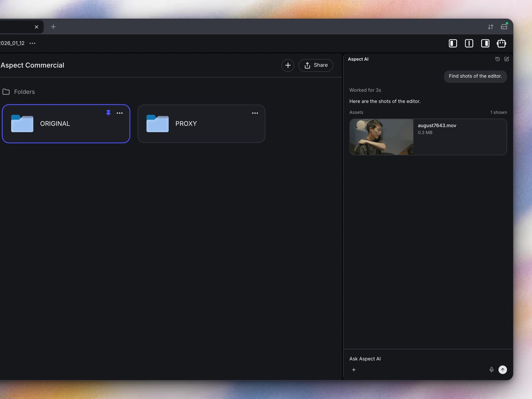
Task: Add an attachment to the AI prompt
Action: point(354,370)
